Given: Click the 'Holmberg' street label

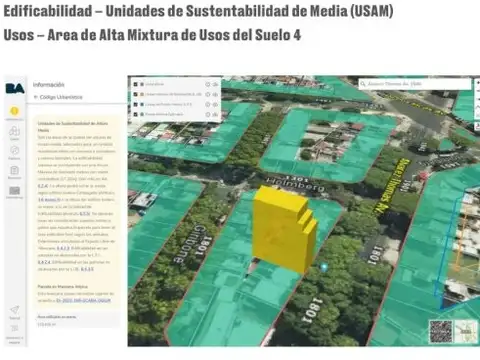Looking at the screenshot, I should [x=295, y=184].
